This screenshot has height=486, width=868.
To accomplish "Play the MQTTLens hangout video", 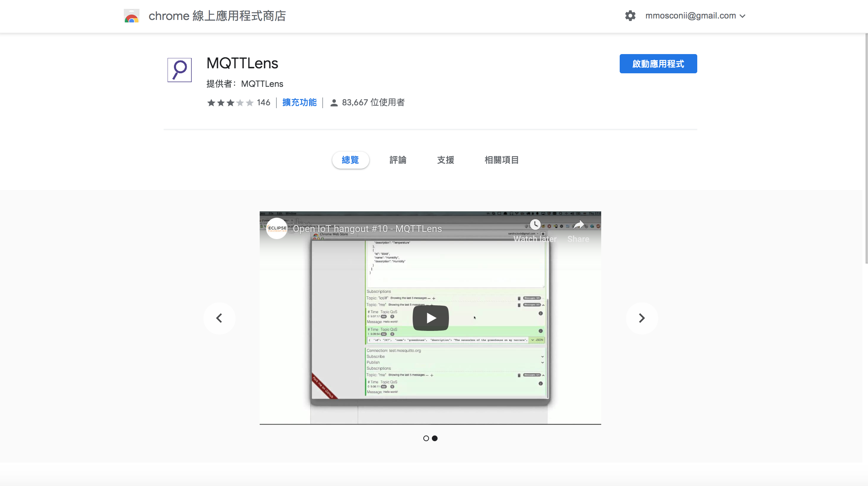I will (430, 318).
